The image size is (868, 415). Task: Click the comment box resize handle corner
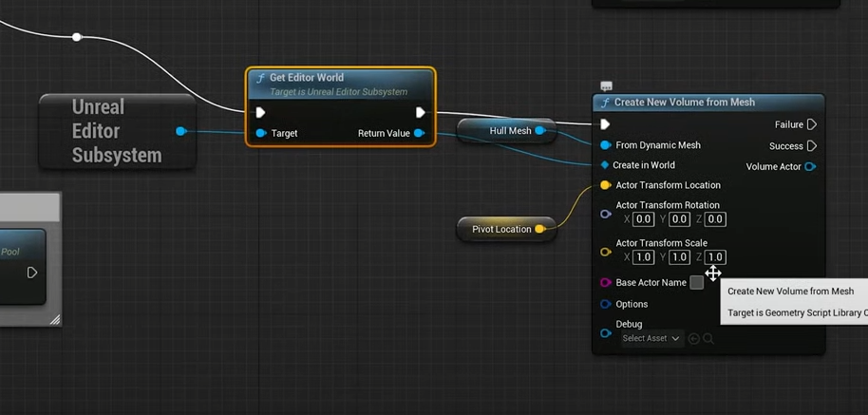[55, 319]
